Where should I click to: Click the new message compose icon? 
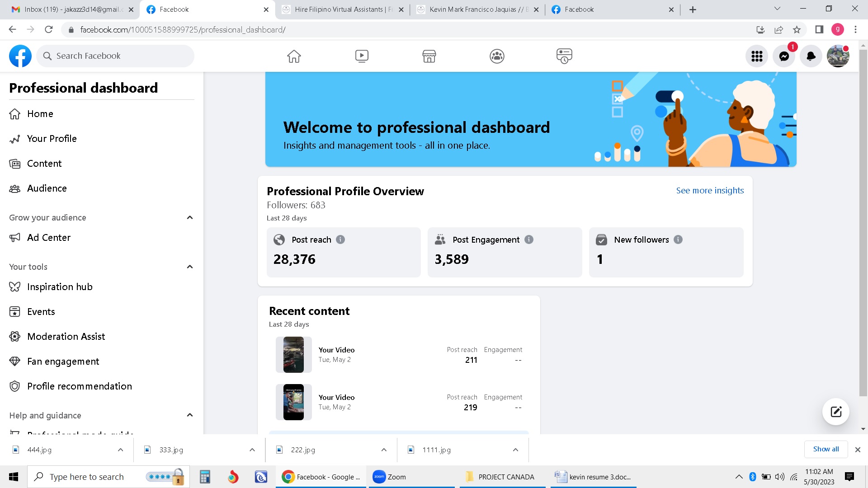836,412
